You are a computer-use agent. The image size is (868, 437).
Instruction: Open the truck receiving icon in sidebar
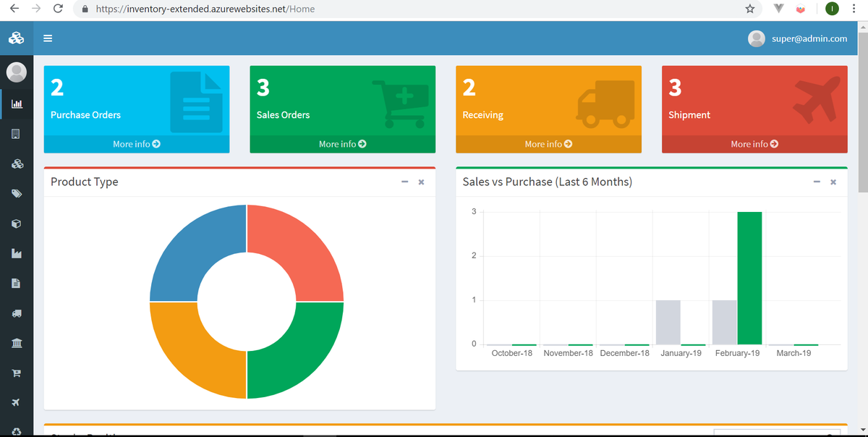click(x=16, y=313)
